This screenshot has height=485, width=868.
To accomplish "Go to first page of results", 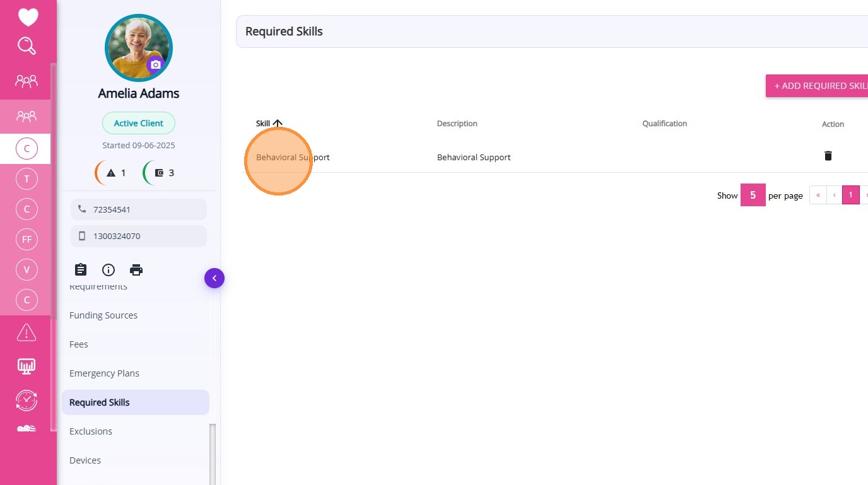I will pyautogui.click(x=818, y=196).
